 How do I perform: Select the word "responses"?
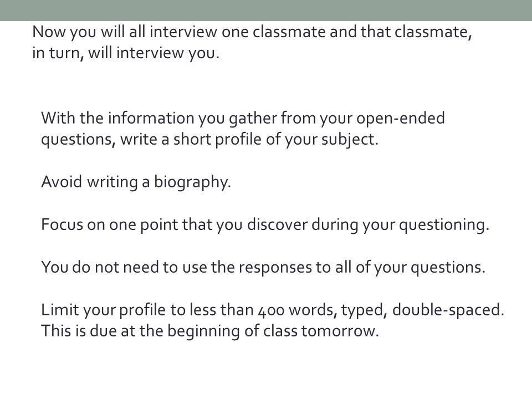point(275,268)
